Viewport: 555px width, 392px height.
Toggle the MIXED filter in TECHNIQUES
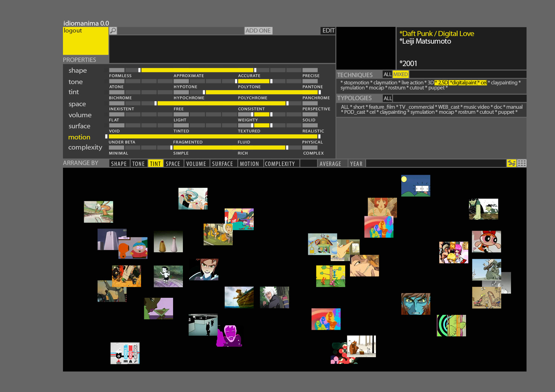[x=401, y=74]
